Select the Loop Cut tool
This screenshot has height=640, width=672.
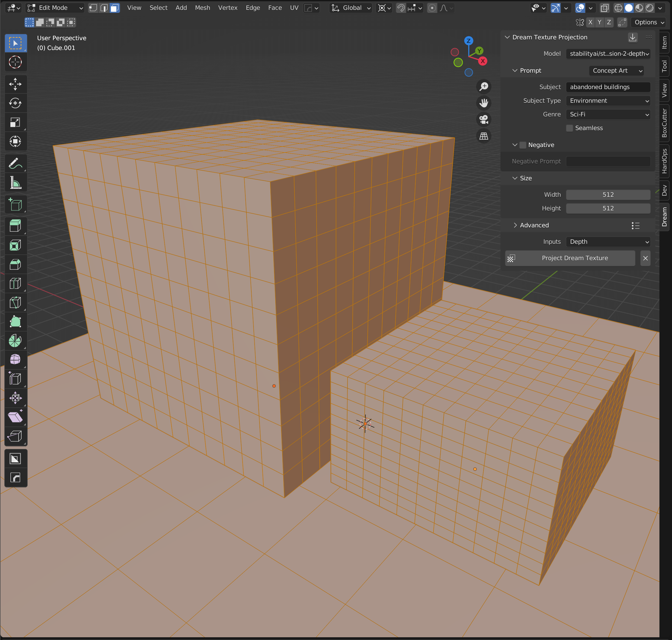coord(15,283)
